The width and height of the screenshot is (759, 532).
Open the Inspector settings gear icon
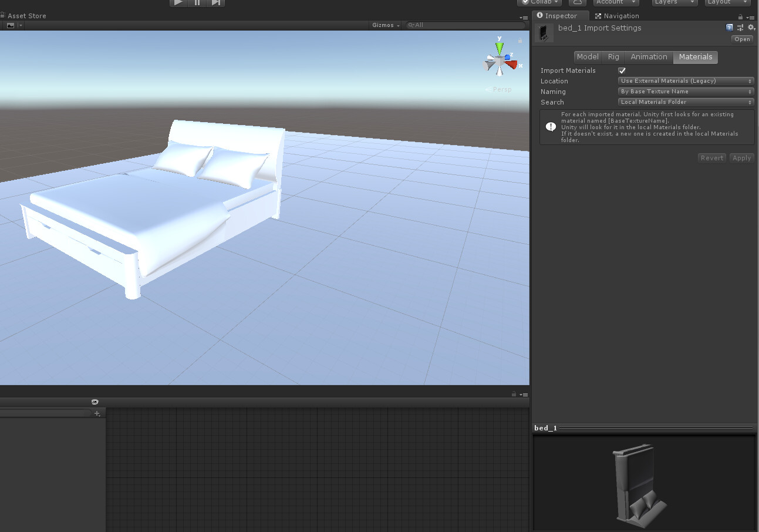coord(751,28)
